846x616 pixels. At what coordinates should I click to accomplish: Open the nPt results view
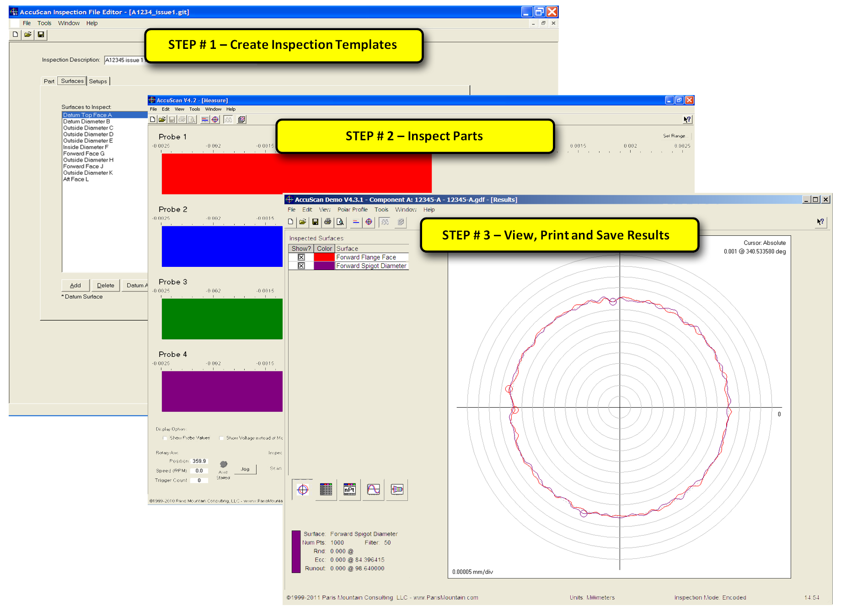pyautogui.click(x=349, y=490)
